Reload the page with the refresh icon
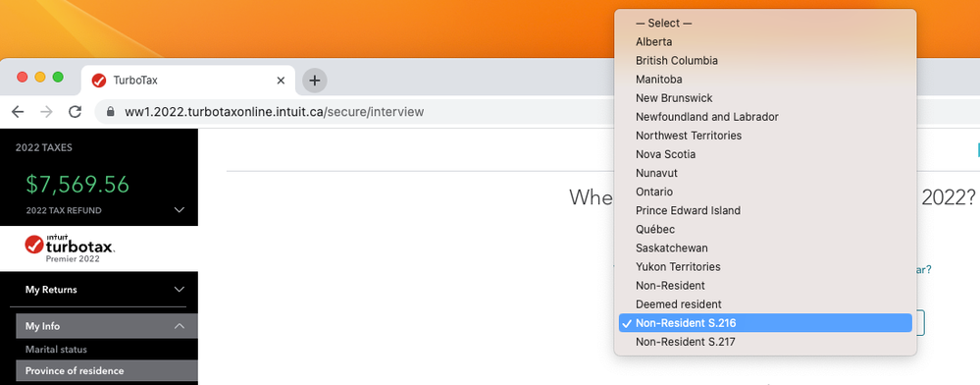The width and height of the screenshot is (980, 385). tap(75, 112)
